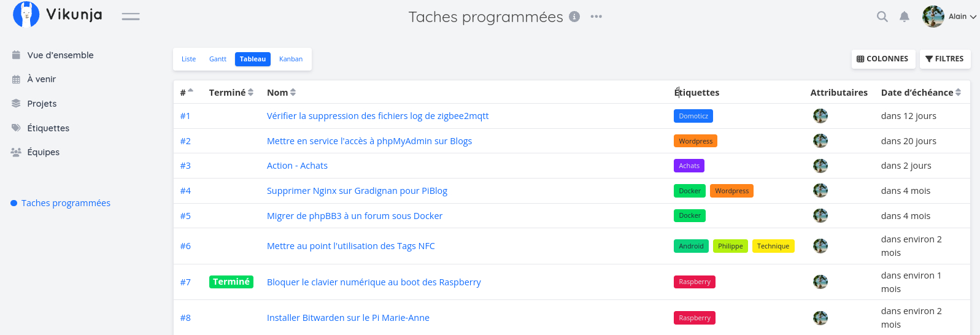The height and width of the screenshot is (335, 980).
Task: Click the Vikunja llama logo
Action: coord(26,15)
